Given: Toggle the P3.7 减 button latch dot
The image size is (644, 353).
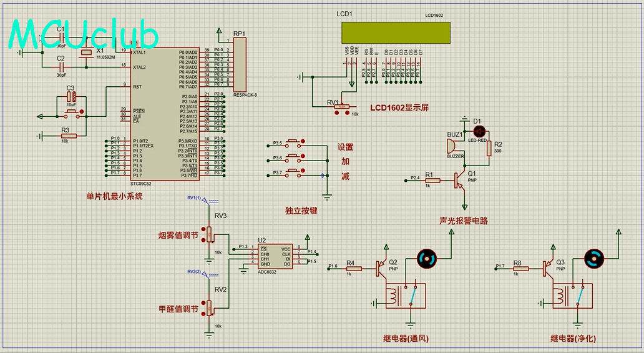Looking at the screenshot, I should pos(303,171).
